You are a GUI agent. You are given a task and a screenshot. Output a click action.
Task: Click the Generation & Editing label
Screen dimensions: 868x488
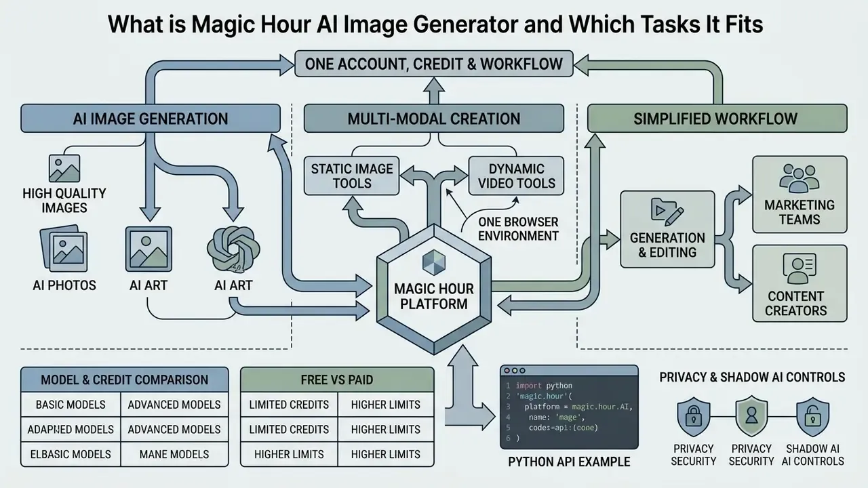(x=667, y=245)
